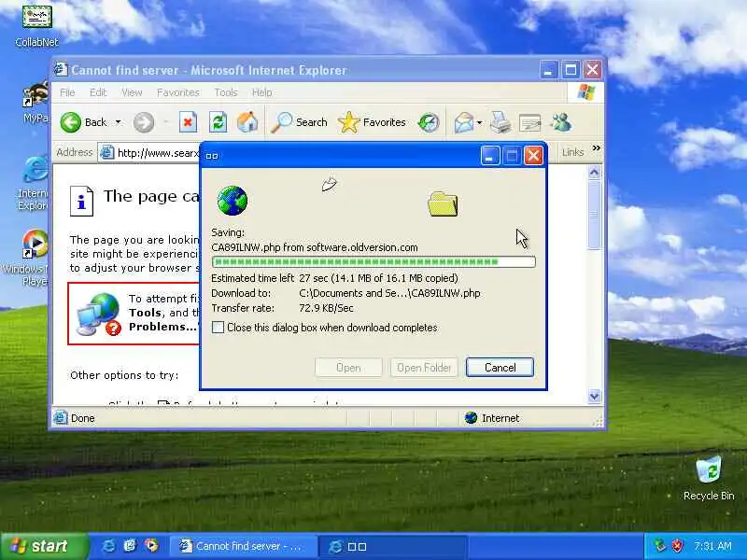This screenshot has width=747, height=560.
Task: Maximize the Internet Explorer window
Action: pos(571,71)
